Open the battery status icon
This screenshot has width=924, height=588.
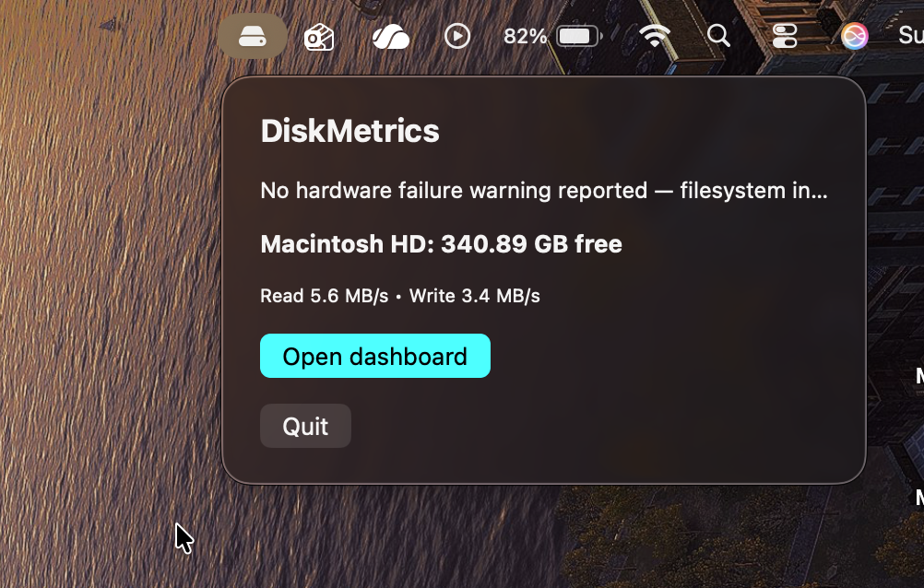click(579, 37)
